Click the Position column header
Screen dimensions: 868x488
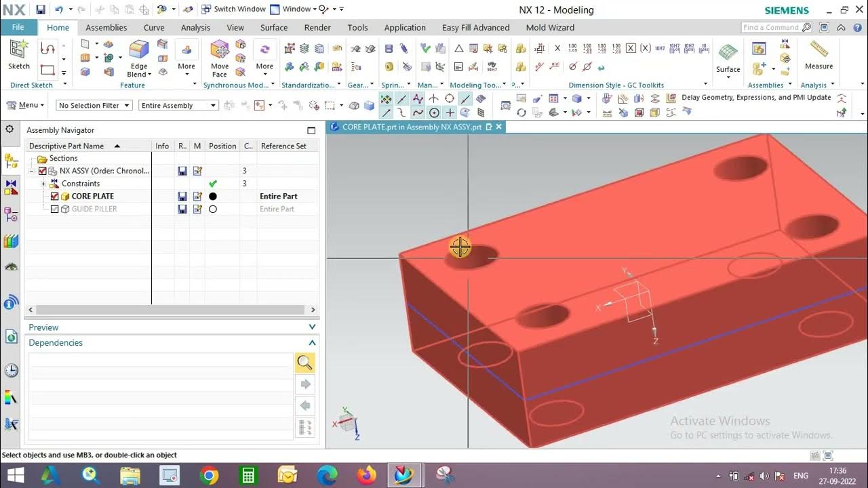point(222,146)
